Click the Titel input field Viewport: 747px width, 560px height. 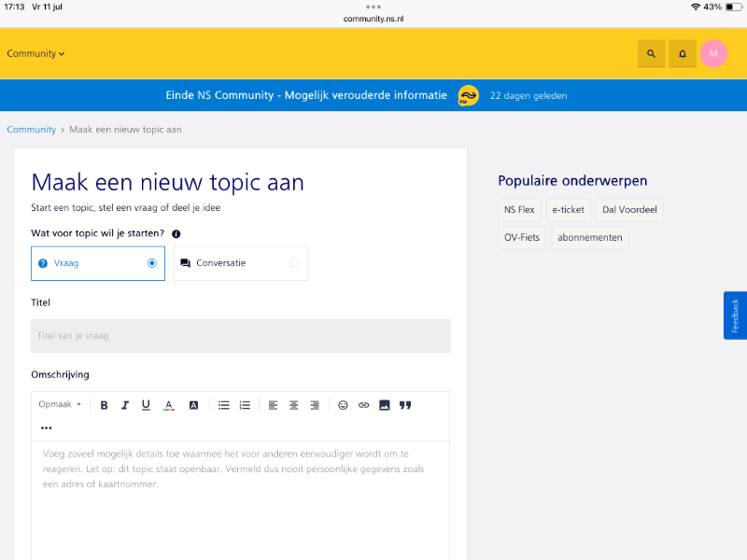coord(240,336)
